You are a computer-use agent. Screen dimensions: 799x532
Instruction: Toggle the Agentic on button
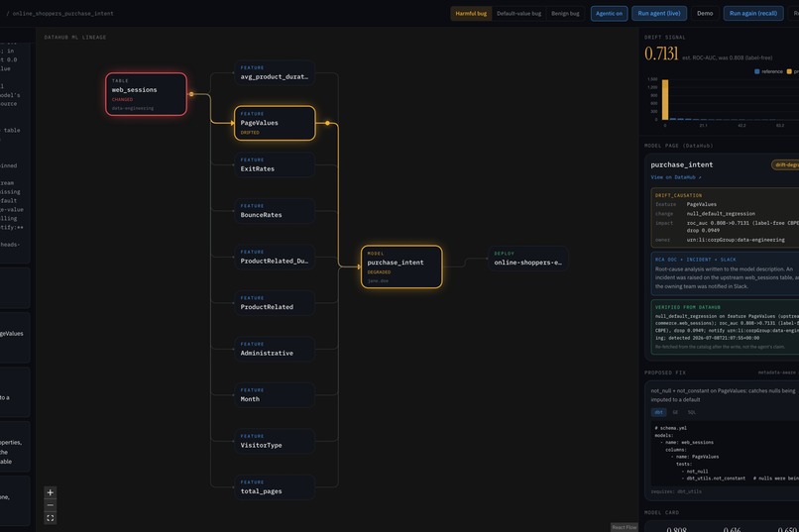(609, 13)
